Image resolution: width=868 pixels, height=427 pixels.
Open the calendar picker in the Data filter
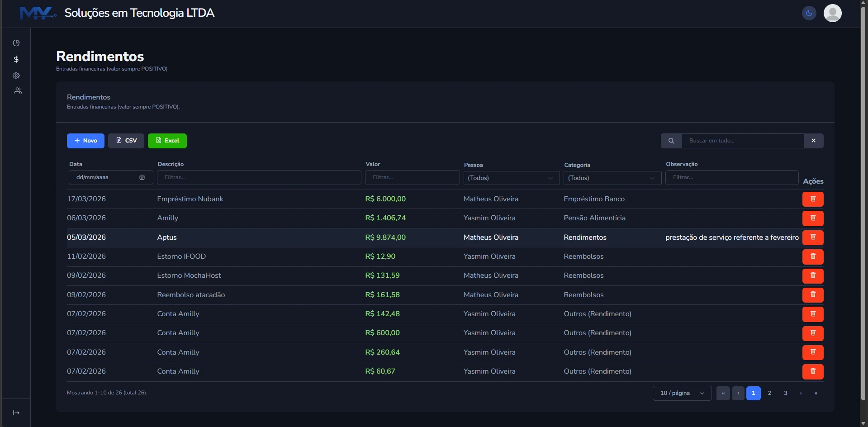click(142, 177)
